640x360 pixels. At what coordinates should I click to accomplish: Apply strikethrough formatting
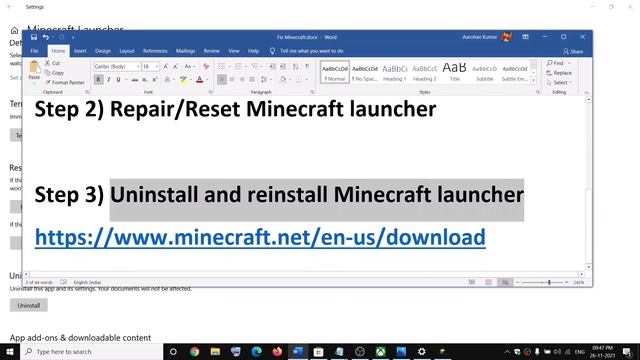click(135, 80)
